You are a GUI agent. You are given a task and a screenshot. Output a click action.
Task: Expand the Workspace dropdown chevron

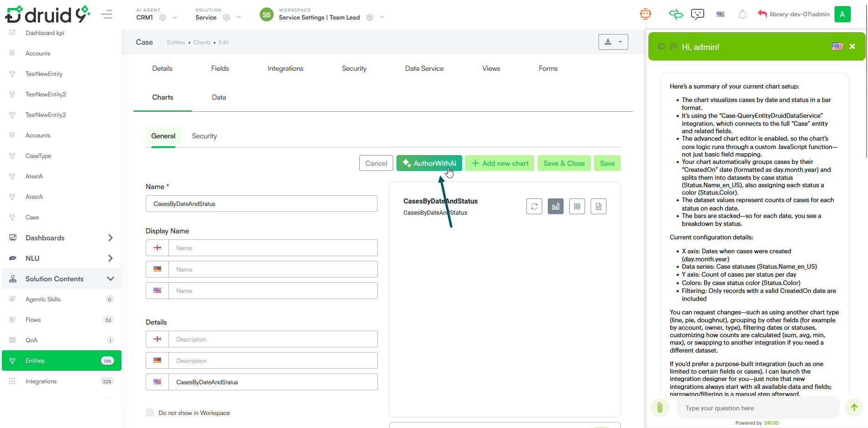(x=382, y=18)
